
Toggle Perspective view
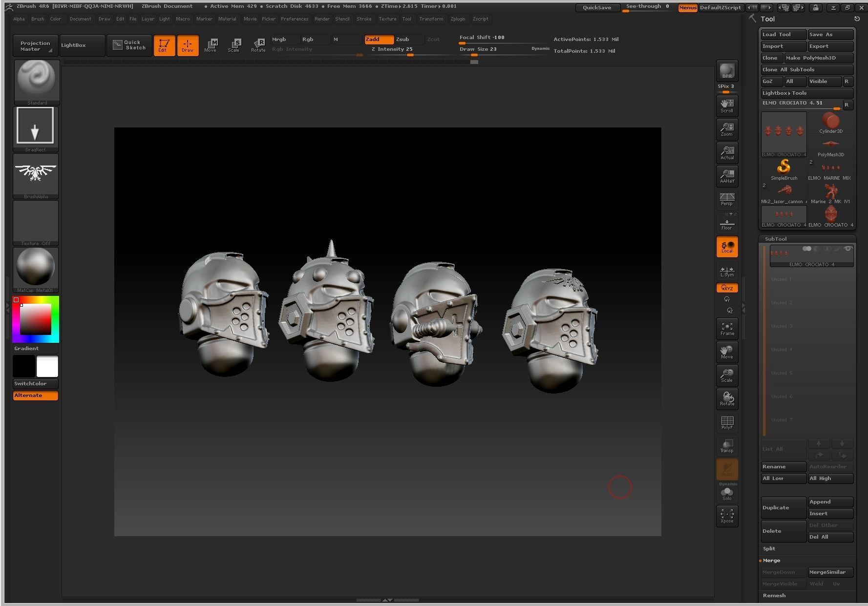(x=727, y=199)
